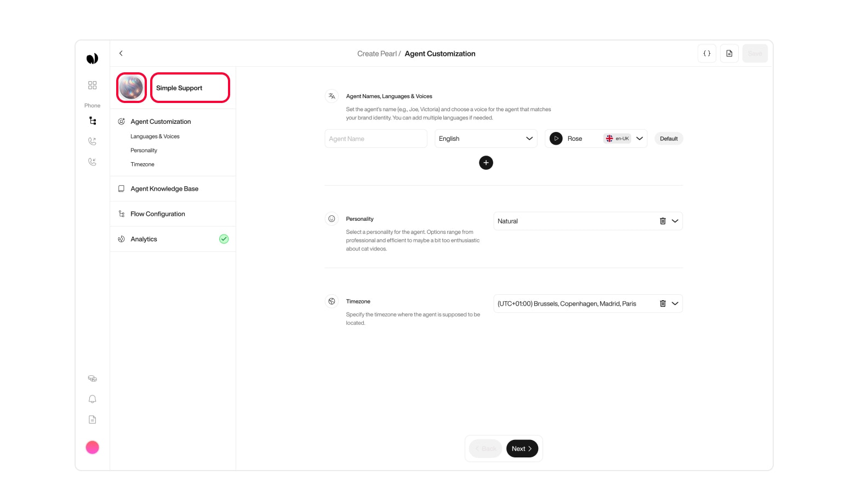Screen dimensions: 856x504
Task: Play the Rose voice preview
Action: click(x=556, y=138)
